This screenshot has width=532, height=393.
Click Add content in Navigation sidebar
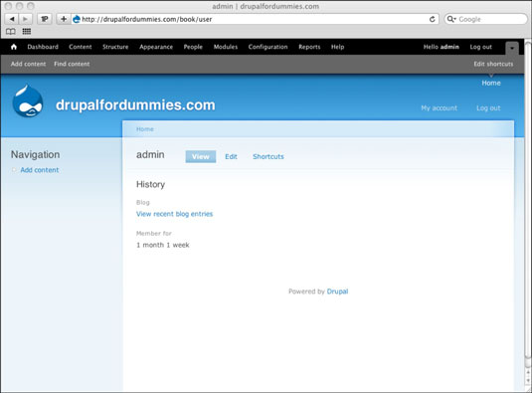(x=40, y=170)
